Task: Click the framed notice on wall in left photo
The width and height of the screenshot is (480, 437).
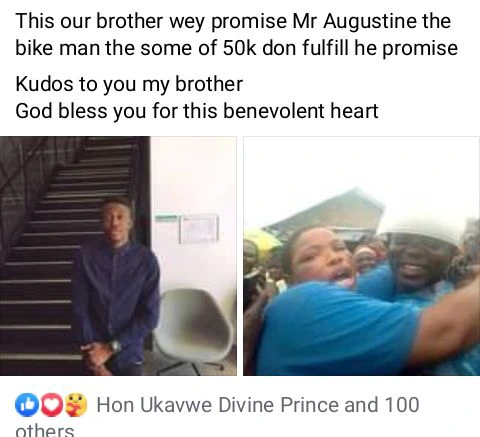Action: [199, 229]
